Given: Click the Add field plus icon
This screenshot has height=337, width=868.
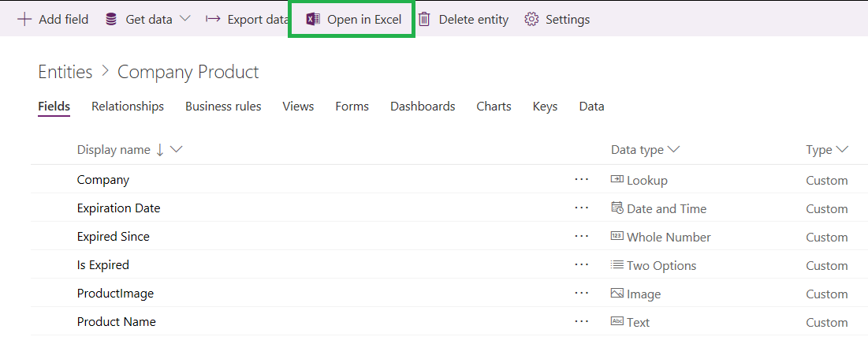Looking at the screenshot, I should (24, 19).
